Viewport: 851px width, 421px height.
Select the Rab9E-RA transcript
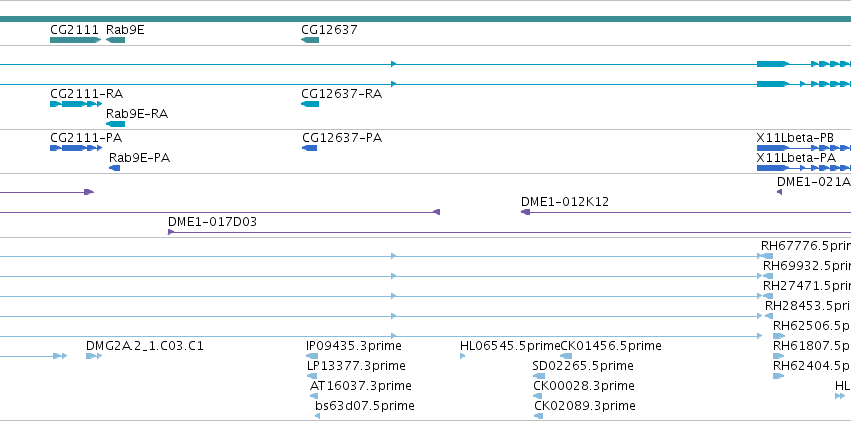[116, 124]
